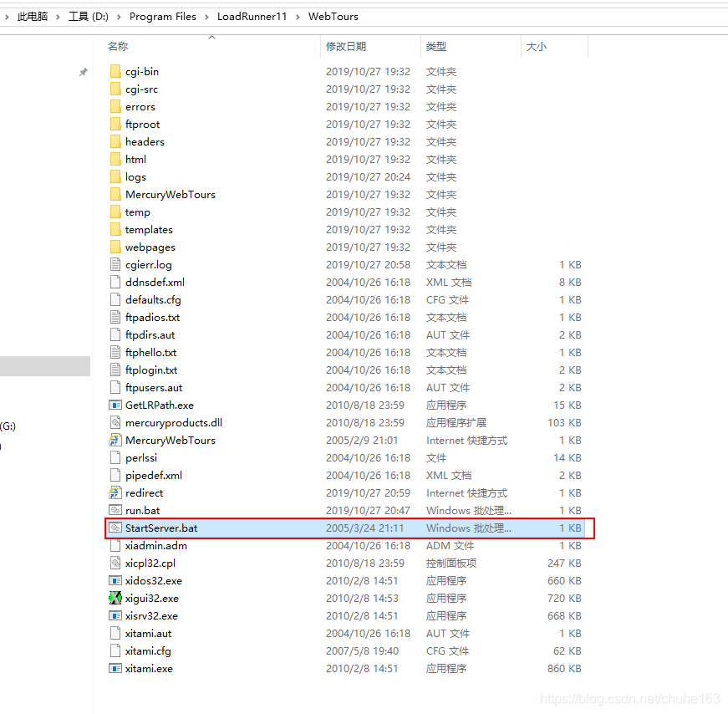The image size is (728, 714).
Task: Select the mercuryproducts.dll file icon
Action: click(115, 423)
